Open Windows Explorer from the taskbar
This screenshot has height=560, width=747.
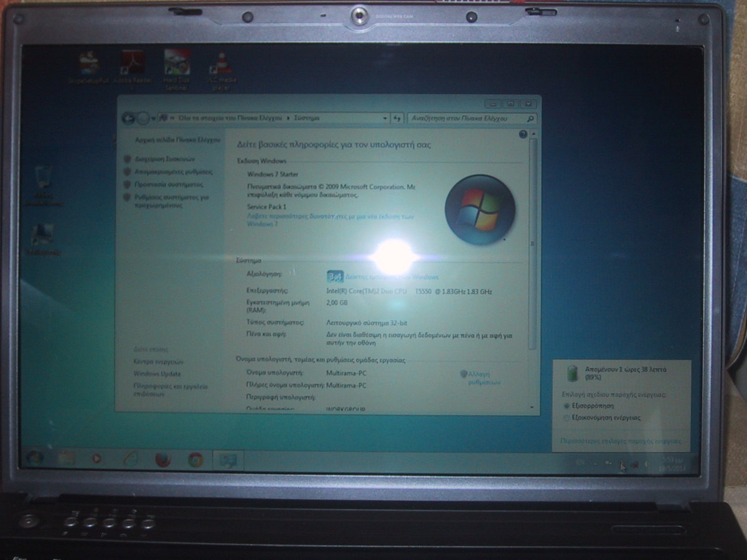coord(65,459)
